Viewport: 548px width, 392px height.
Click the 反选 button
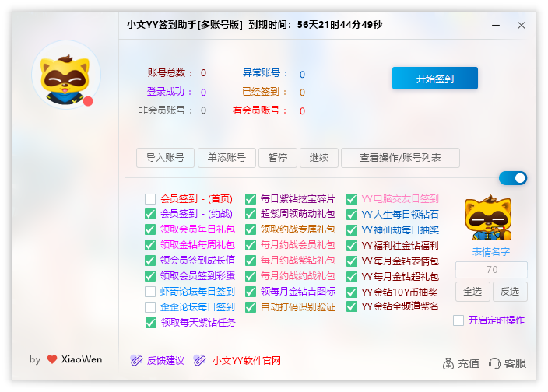[x=510, y=292]
